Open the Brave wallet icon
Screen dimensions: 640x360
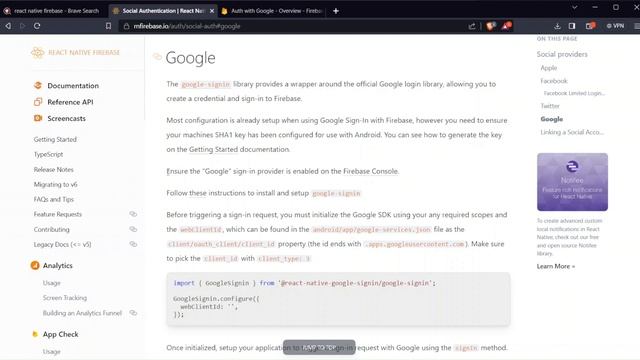[x=590, y=26]
